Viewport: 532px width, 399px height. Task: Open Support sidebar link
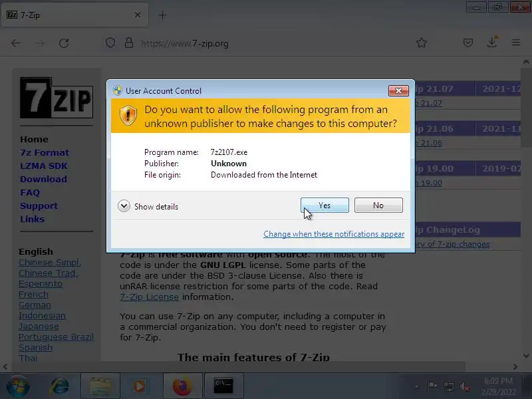coord(39,206)
